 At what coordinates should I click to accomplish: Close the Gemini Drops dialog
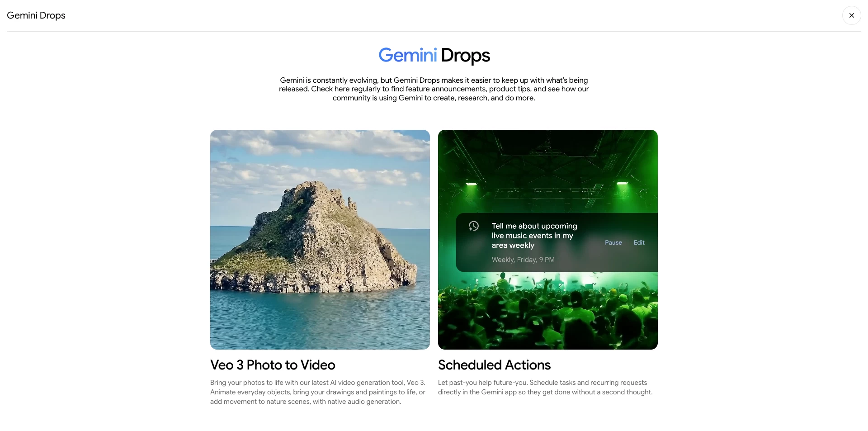(851, 15)
